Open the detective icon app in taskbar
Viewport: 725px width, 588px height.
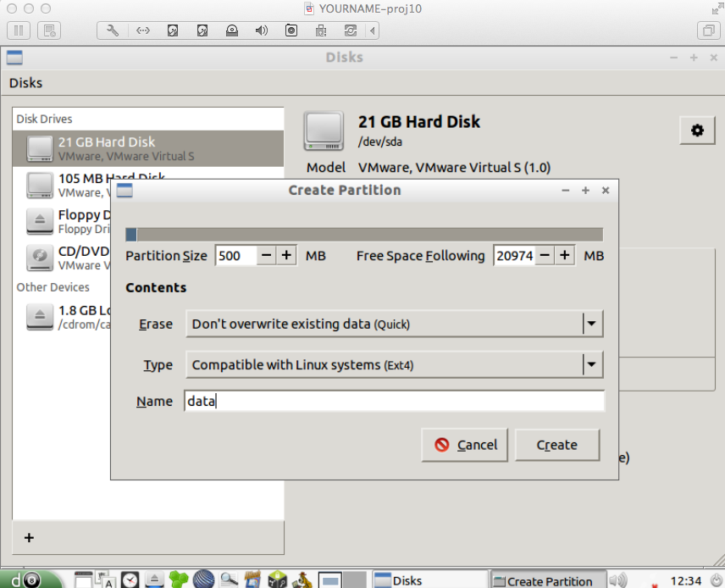pyautogui.click(x=302, y=580)
